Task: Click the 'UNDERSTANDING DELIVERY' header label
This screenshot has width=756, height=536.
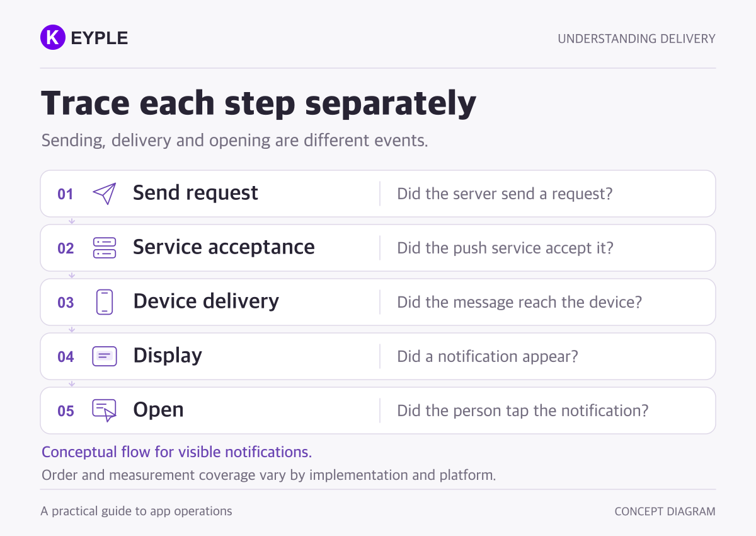Action: click(x=636, y=38)
